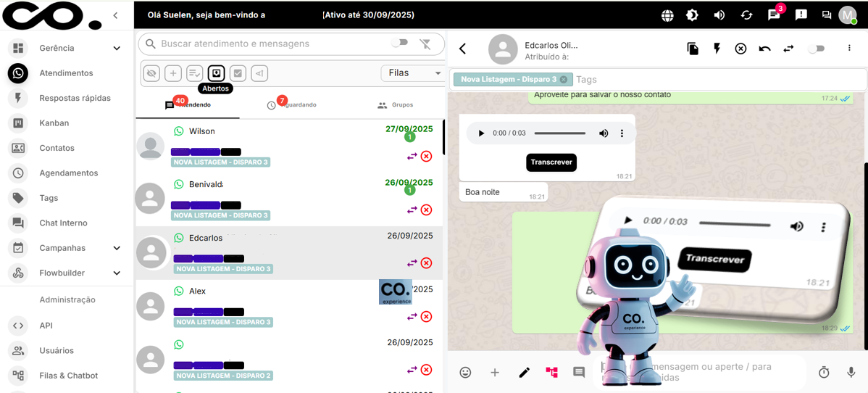Open Kanban from the sidebar
The height and width of the screenshot is (393, 868).
(x=54, y=123)
